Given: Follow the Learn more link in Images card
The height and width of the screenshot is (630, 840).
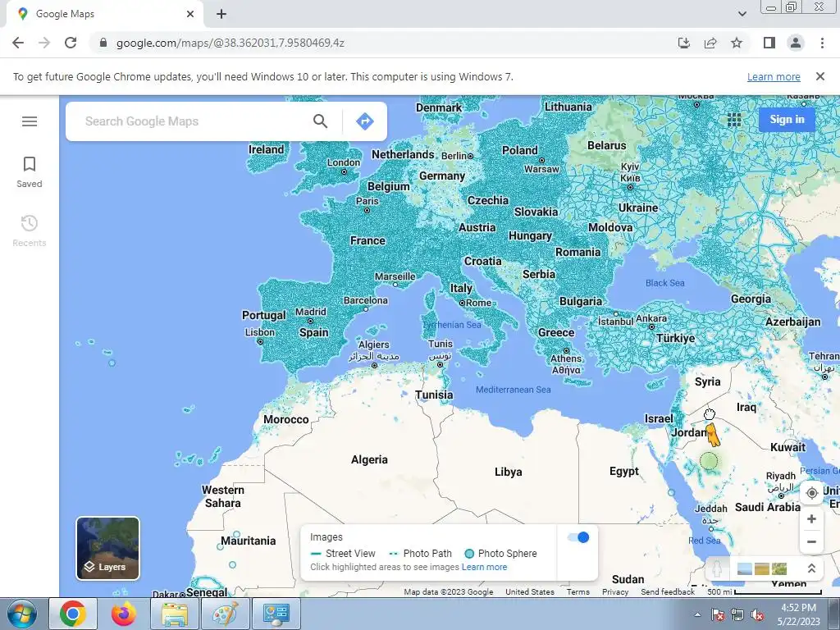Looking at the screenshot, I should [x=484, y=567].
